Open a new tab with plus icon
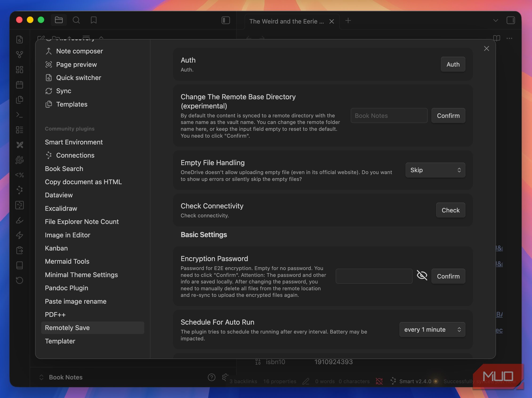Screen dimensions: 532x398 pos(348,21)
